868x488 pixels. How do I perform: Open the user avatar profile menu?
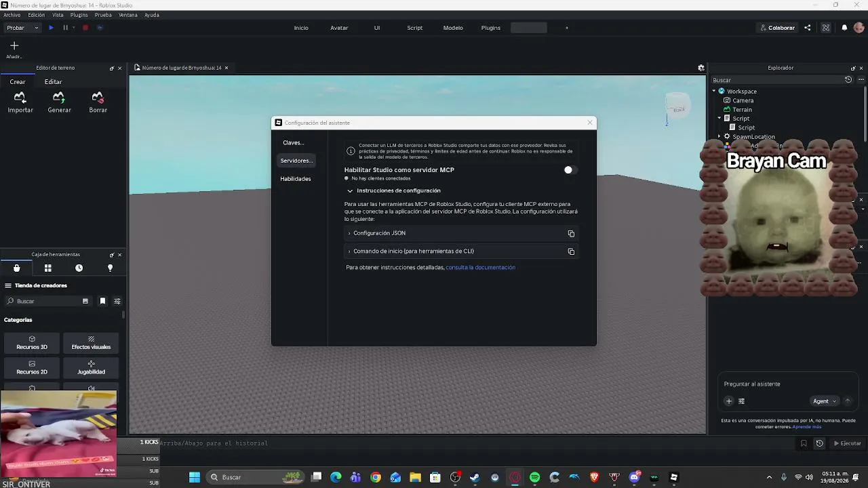859,28
